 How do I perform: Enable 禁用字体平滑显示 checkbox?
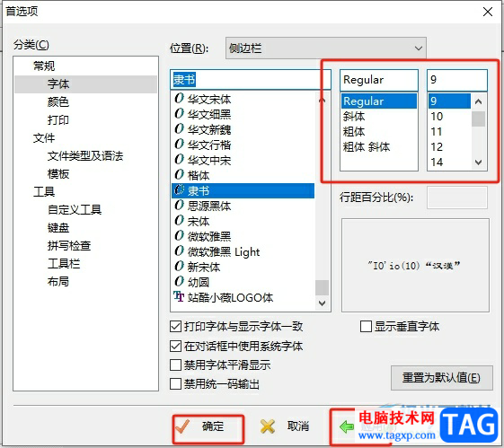175,365
